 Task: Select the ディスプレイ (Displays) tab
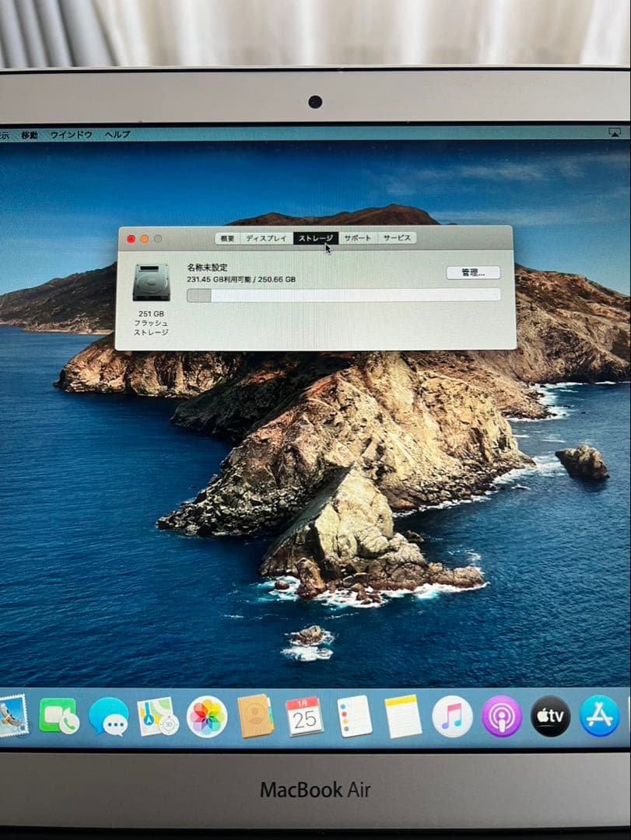[x=267, y=237]
